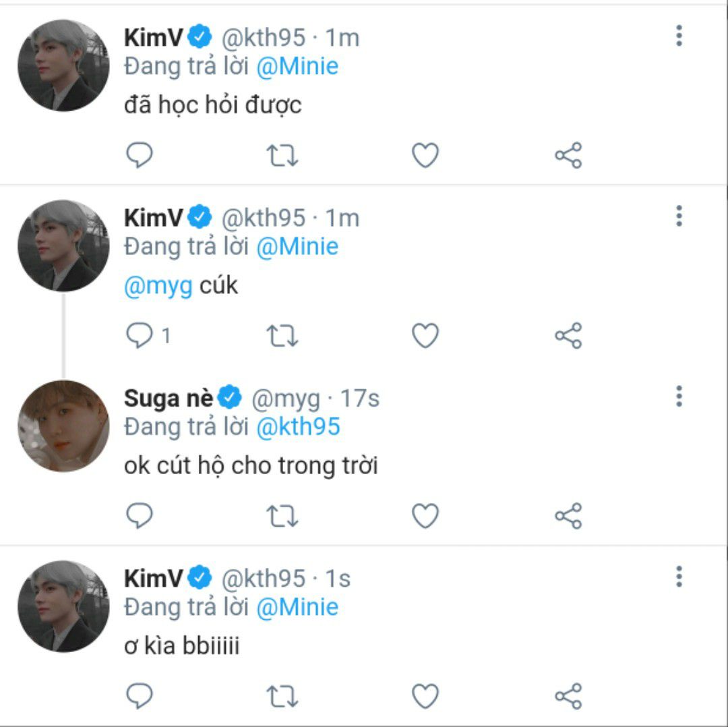Like the 'đã học hỏi được' tweet
This screenshot has height=727, width=728.
pyautogui.click(x=425, y=156)
